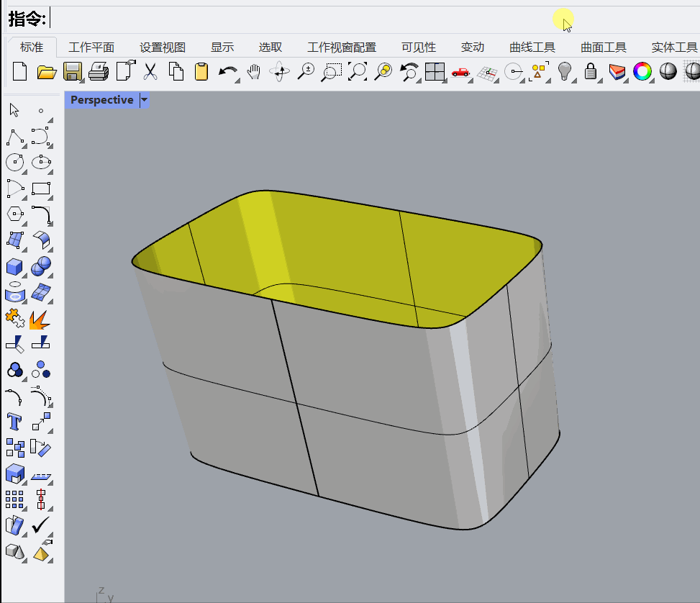Open the 选取 tab
The height and width of the screenshot is (603, 700).
coord(271,47)
